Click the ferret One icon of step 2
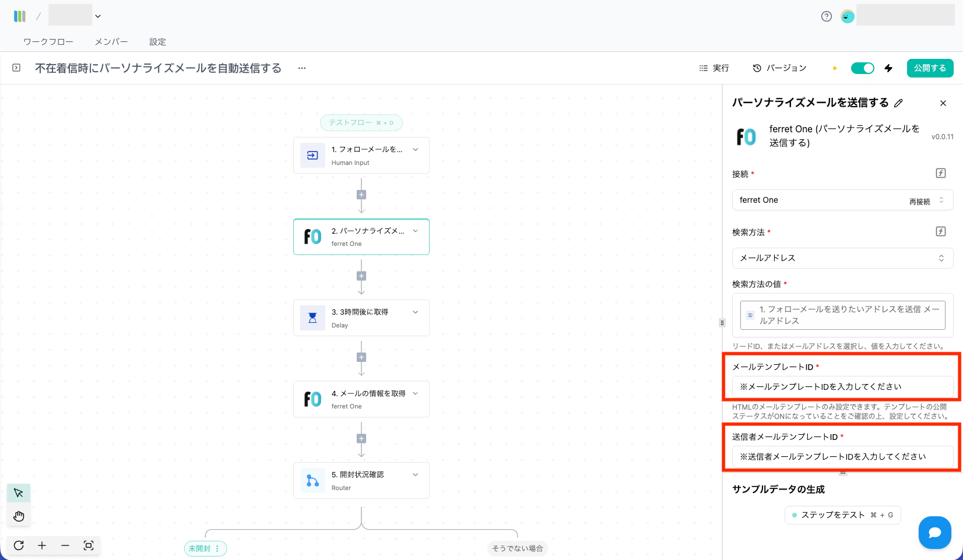This screenshot has width=963, height=560. tap(312, 237)
